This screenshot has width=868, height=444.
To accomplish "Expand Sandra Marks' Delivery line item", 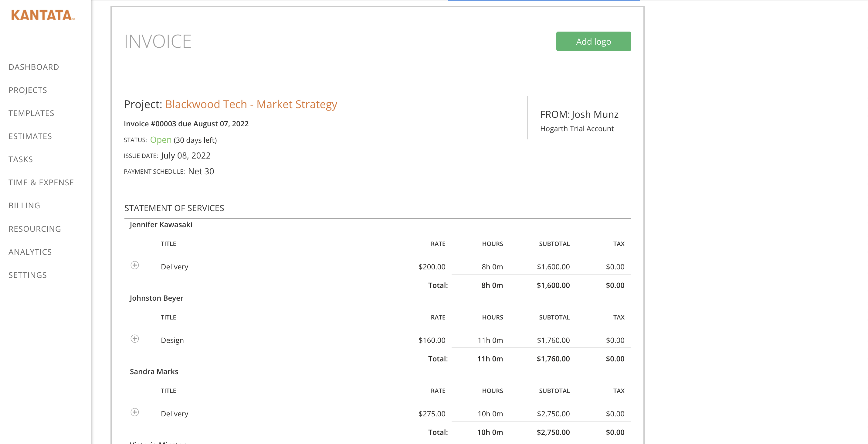I will pos(134,412).
